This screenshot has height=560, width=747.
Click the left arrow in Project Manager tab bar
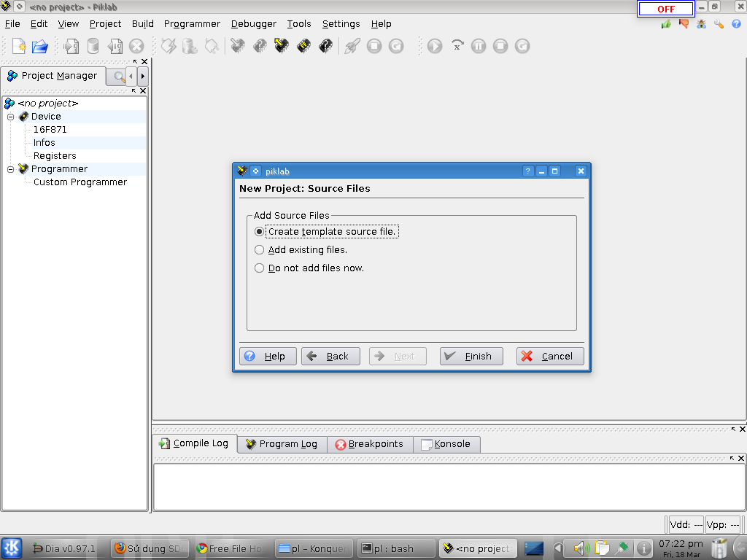131,76
